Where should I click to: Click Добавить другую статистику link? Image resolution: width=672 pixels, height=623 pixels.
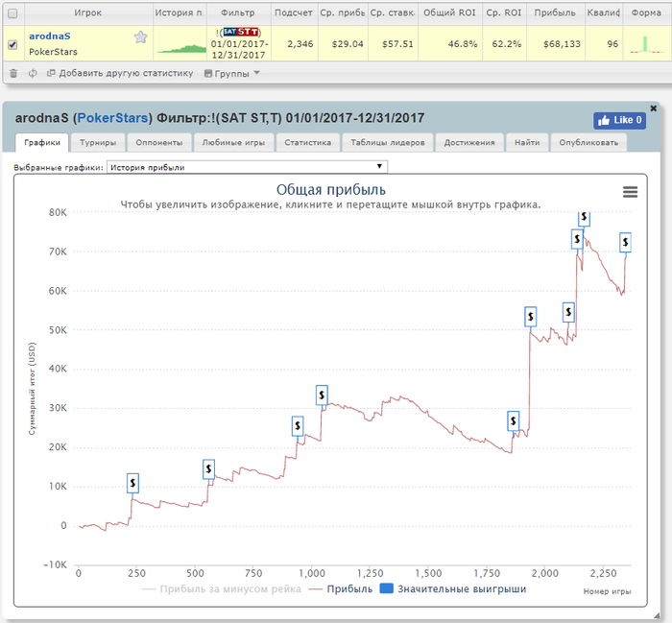pyautogui.click(x=120, y=73)
